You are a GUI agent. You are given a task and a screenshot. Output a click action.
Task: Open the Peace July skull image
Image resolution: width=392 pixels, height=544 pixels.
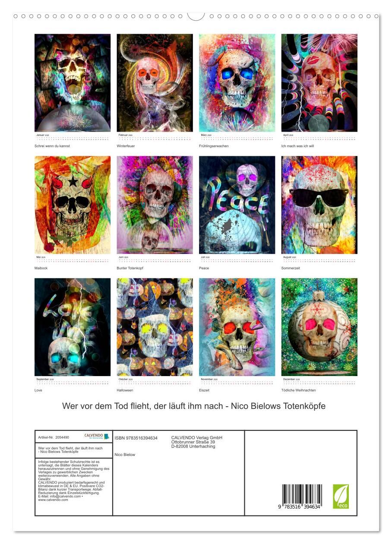(x=237, y=205)
